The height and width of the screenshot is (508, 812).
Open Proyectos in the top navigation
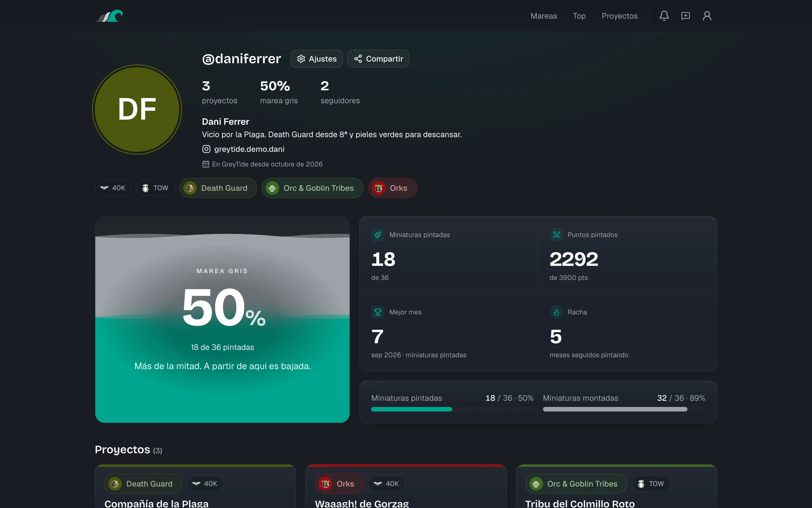point(619,16)
